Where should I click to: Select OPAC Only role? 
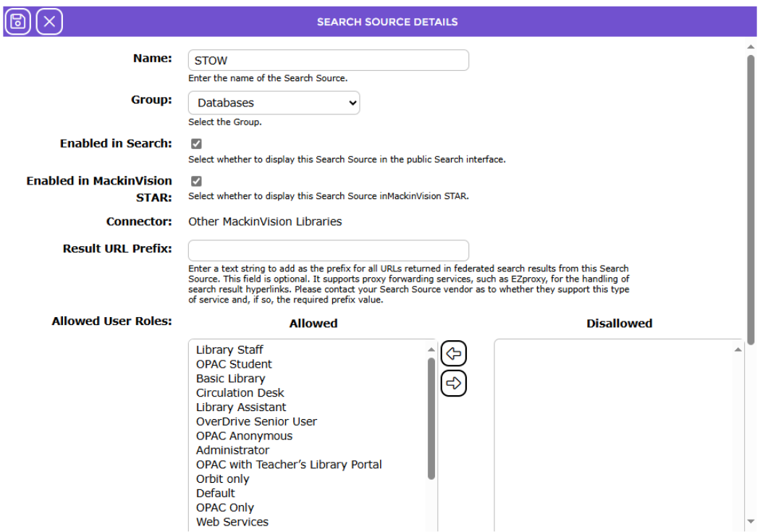pyautogui.click(x=225, y=507)
